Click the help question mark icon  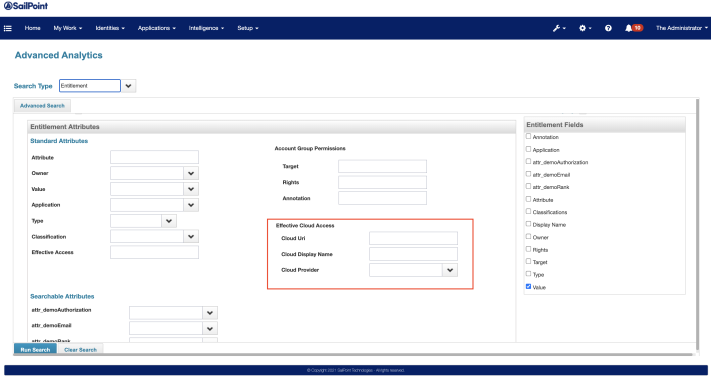(608, 28)
